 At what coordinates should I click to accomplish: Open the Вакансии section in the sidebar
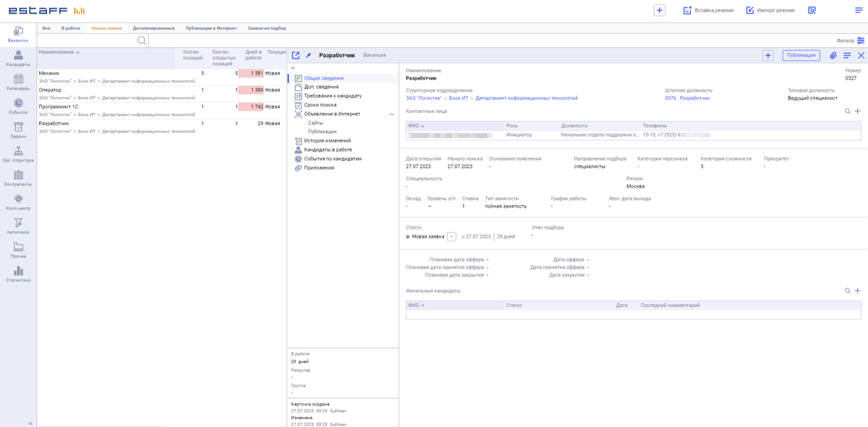coord(18,35)
